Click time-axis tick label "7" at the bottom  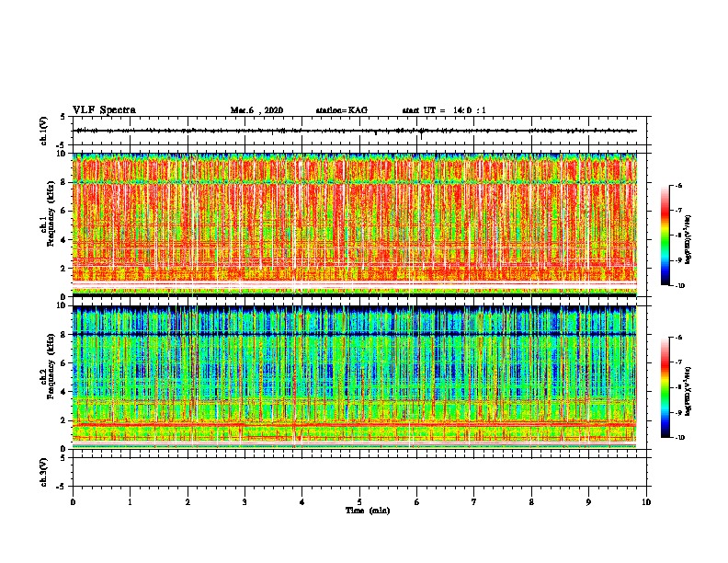(474, 502)
